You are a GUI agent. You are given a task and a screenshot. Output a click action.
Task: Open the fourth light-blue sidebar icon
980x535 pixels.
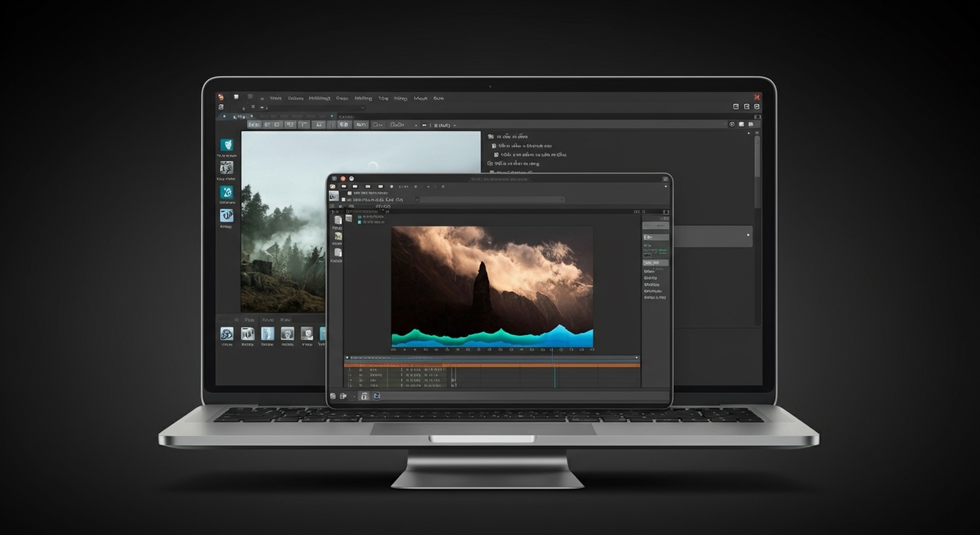226,215
